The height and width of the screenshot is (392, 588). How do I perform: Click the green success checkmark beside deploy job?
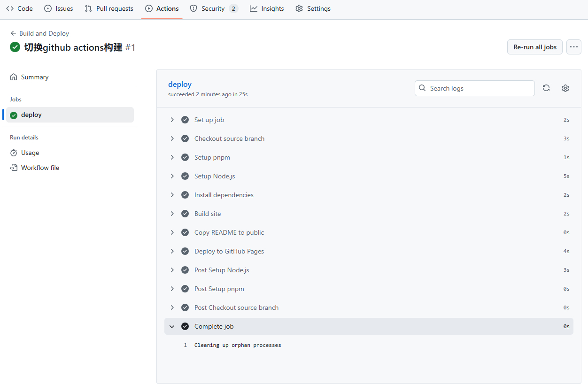pyautogui.click(x=14, y=115)
